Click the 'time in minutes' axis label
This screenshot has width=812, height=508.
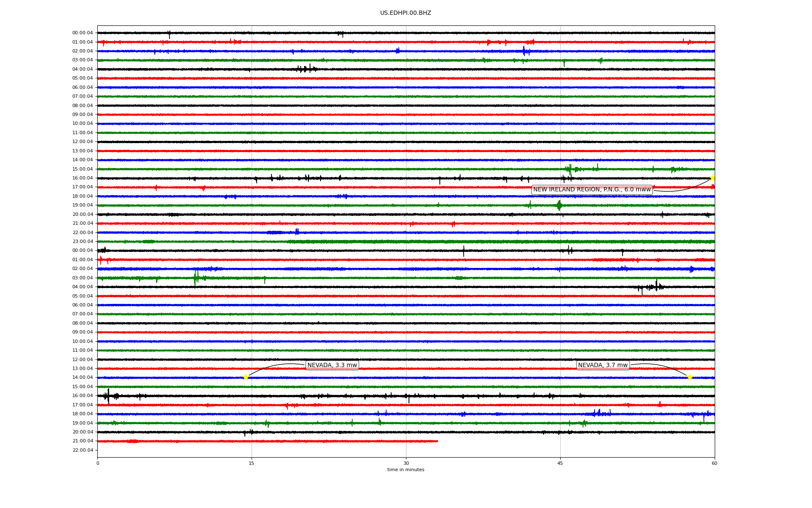[406, 470]
